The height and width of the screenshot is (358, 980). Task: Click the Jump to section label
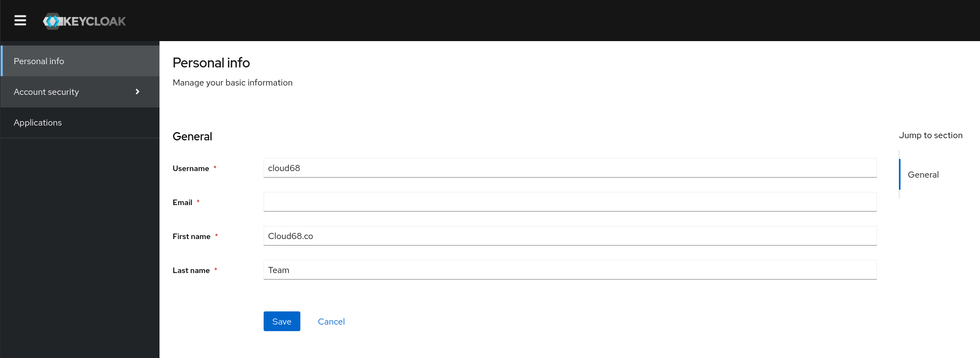tap(930, 135)
